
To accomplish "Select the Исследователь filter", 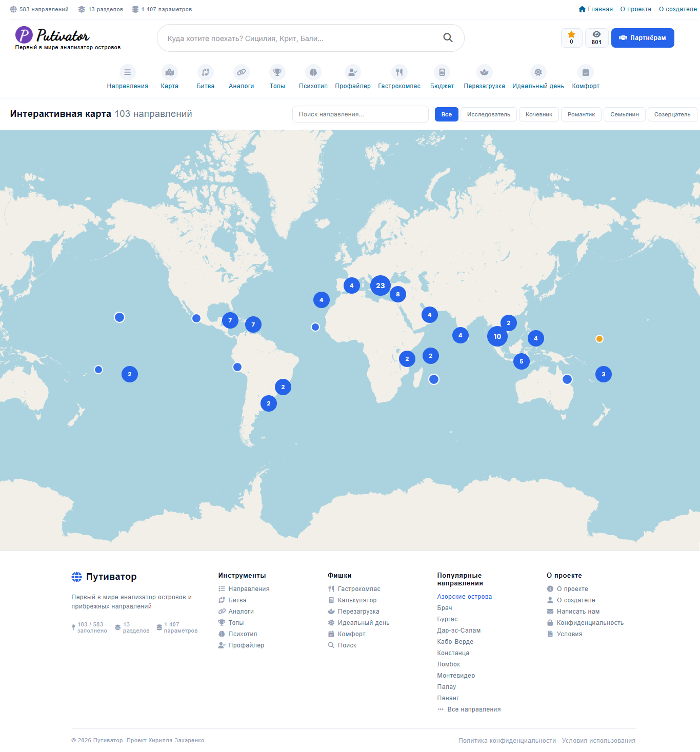I will (x=489, y=114).
